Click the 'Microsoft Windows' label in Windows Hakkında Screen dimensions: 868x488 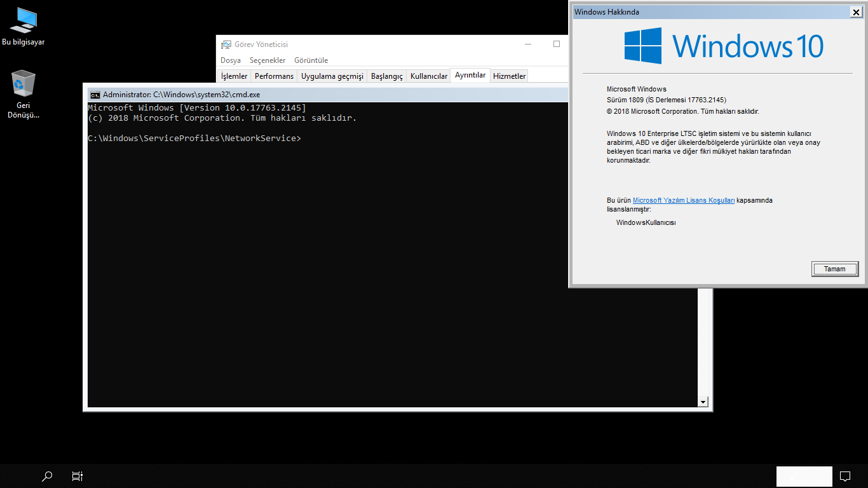[x=637, y=90]
